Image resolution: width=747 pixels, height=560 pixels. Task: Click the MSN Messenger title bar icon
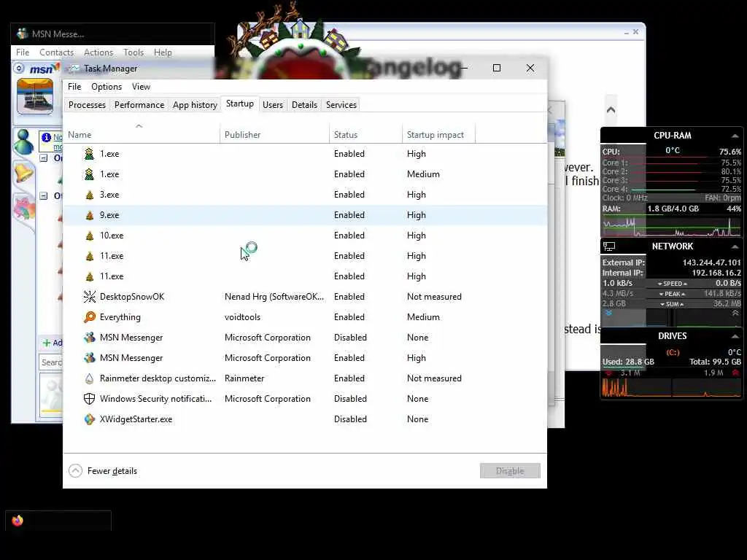pyautogui.click(x=22, y=34)
